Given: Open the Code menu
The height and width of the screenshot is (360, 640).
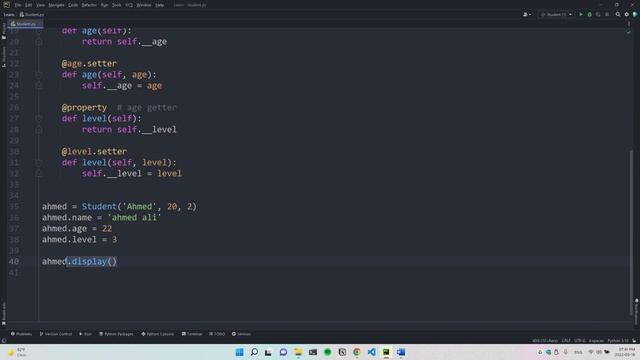Looking at the screenshot, I should [73, 5].
